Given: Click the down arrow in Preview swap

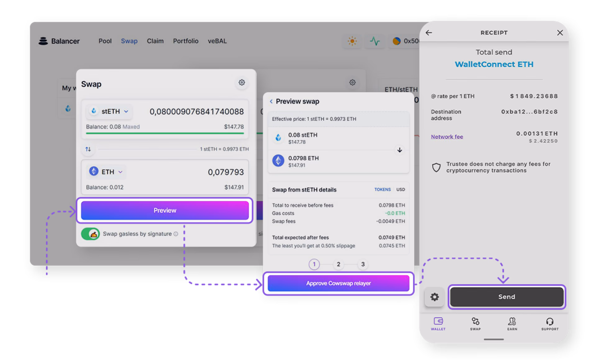Looking at the screenshot, I should tap(400, 150).
